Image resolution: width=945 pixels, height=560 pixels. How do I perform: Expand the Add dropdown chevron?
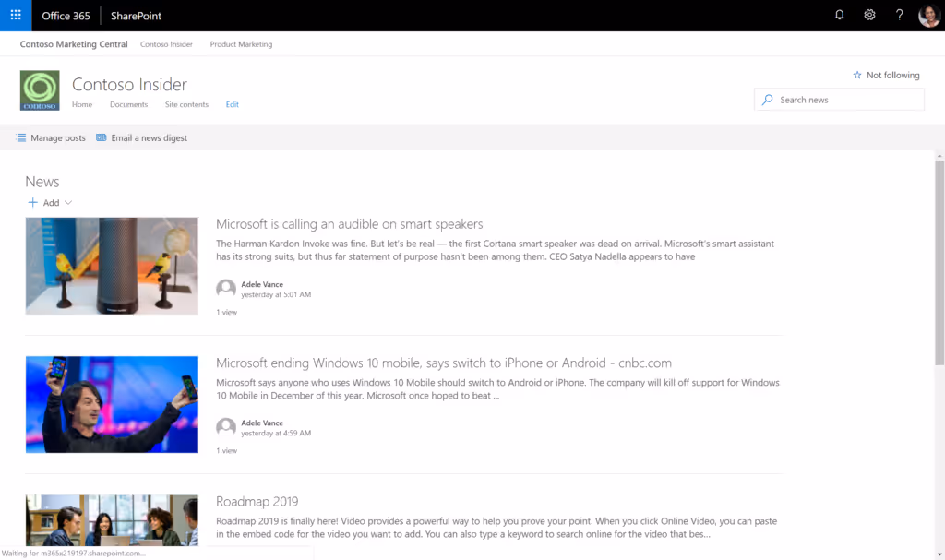[68, 203]
